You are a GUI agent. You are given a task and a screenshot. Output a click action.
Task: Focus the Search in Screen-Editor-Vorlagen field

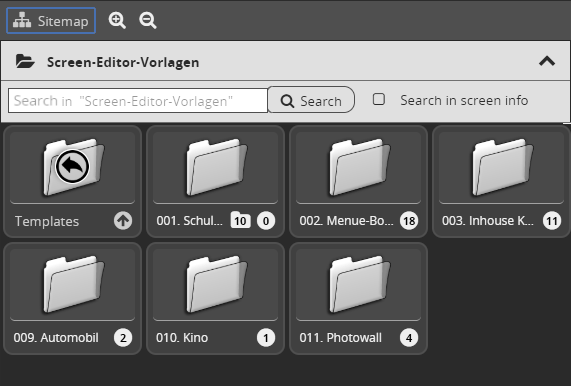pyautogui.click(x=138, y=101)
